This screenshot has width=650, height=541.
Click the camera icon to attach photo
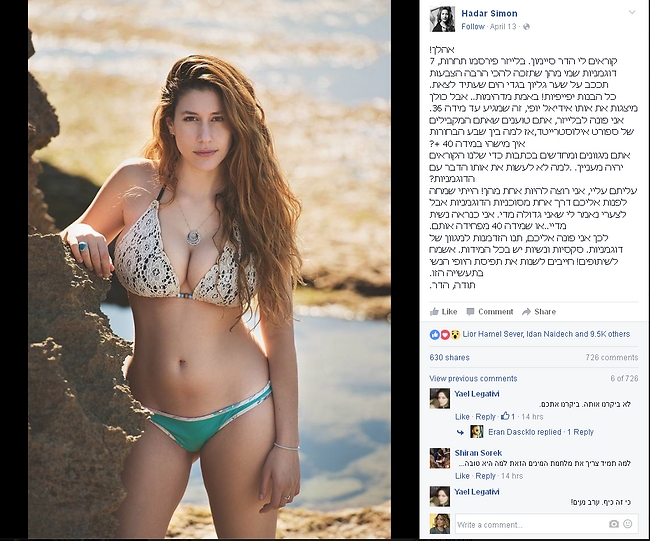(614, 524)
